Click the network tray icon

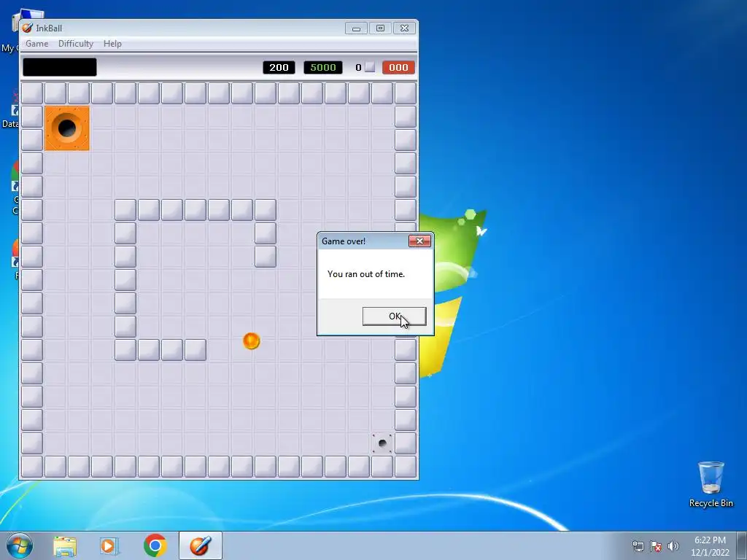pyautogui.click(x=638, y=546)
